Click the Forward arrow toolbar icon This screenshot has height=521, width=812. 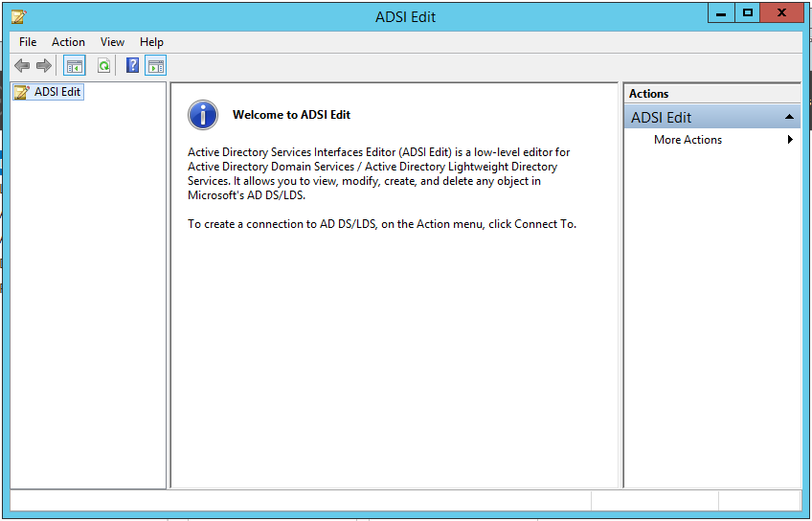click(44, 66)
